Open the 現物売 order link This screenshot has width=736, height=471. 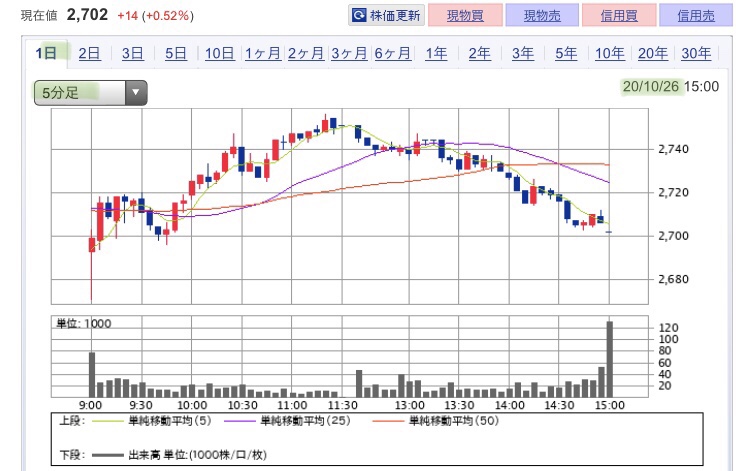click(x=542, y=15)
